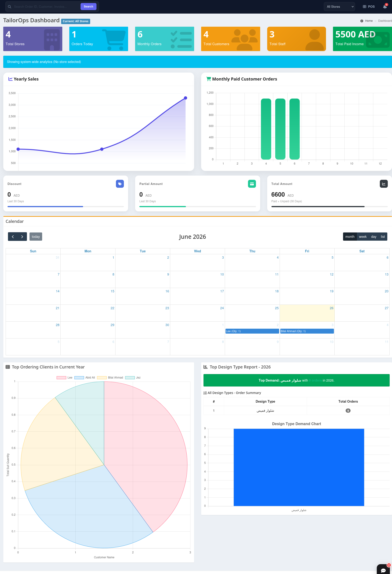Click the Total Stores building icon
Screen dimensions: 392x574
click(52, 40)
